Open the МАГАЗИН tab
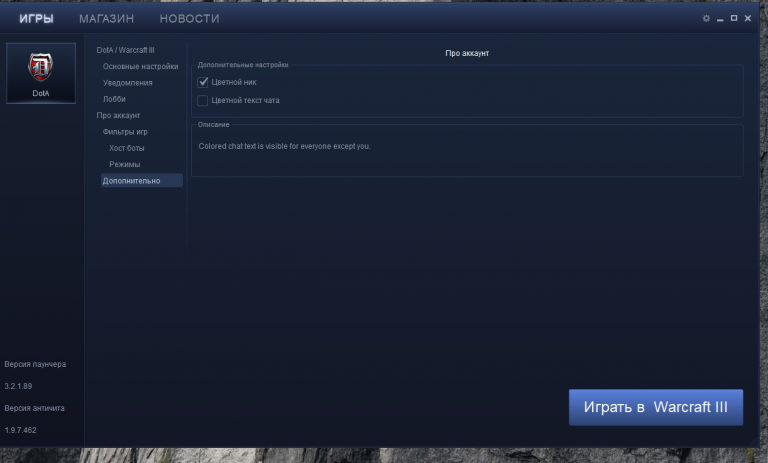Image resolution: width=768 pixels, height=463 pixels. [x=106, y=19]
